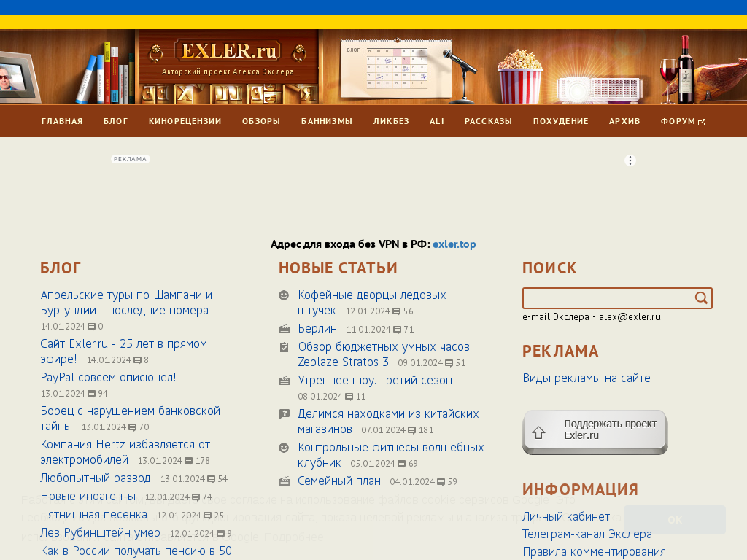Open the Берлин article

click(317, 329)
